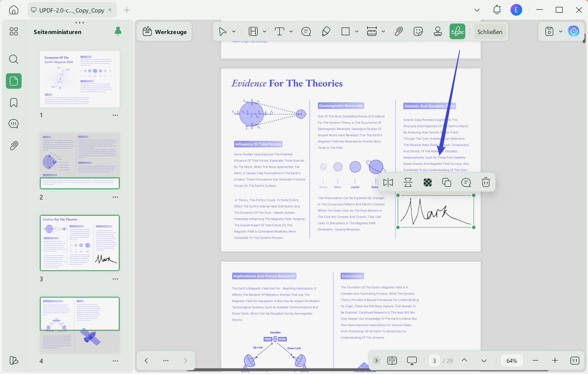Open options menu for page 3 thumbnail
588x374 pixels.
click(115, 279)
